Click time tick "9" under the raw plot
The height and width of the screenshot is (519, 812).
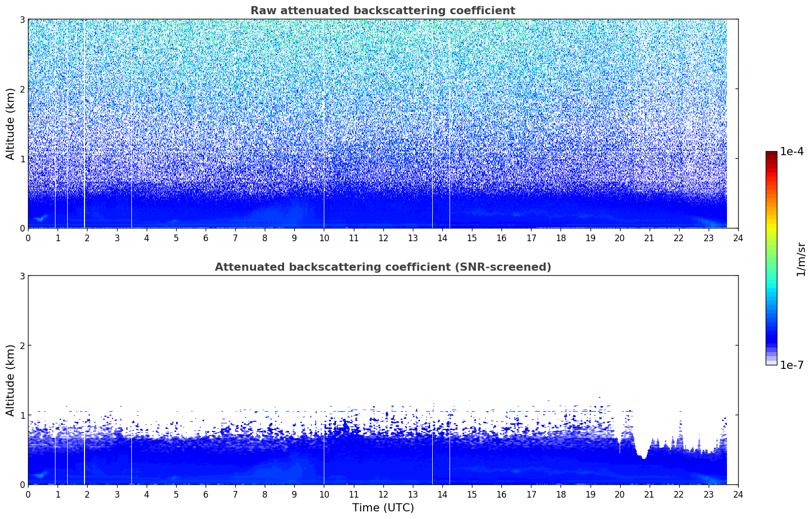point(294,238)
